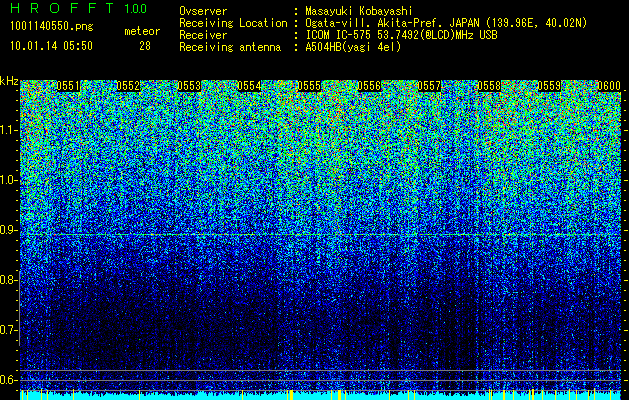Click the 0600 time marker
The image size is (629, 400).
(x=609, y=86)
